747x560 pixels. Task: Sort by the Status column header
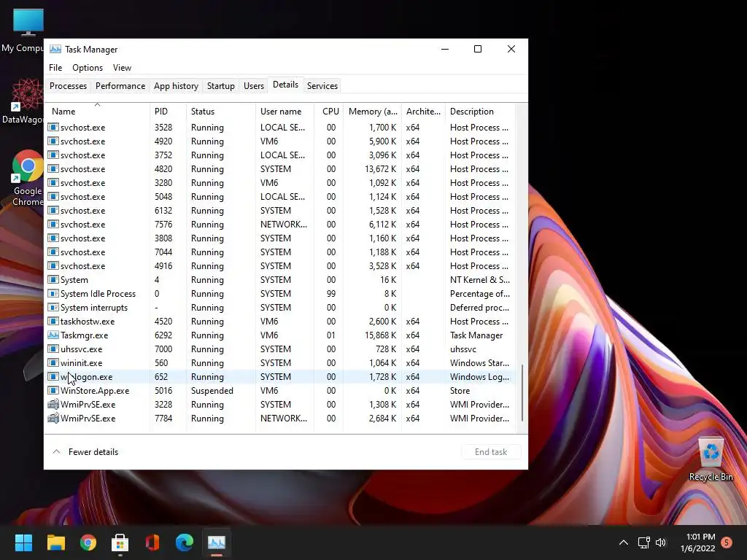[220, 111]
